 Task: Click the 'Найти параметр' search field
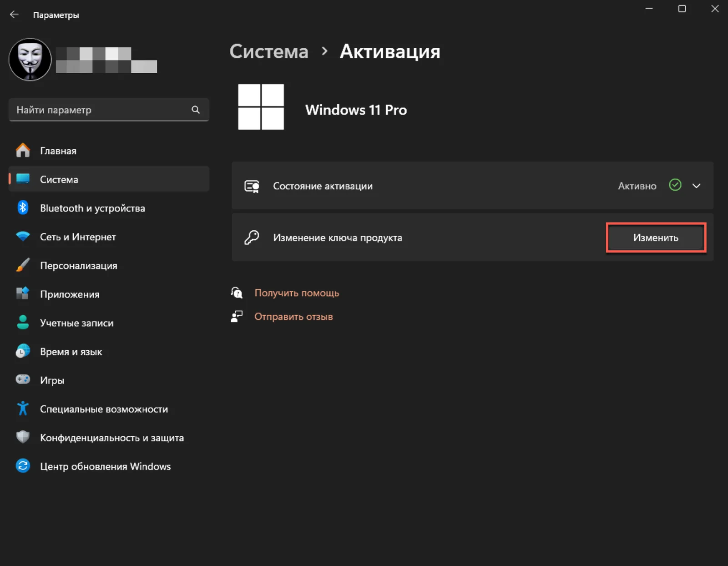pyautogui.click(x=108, y=110)
